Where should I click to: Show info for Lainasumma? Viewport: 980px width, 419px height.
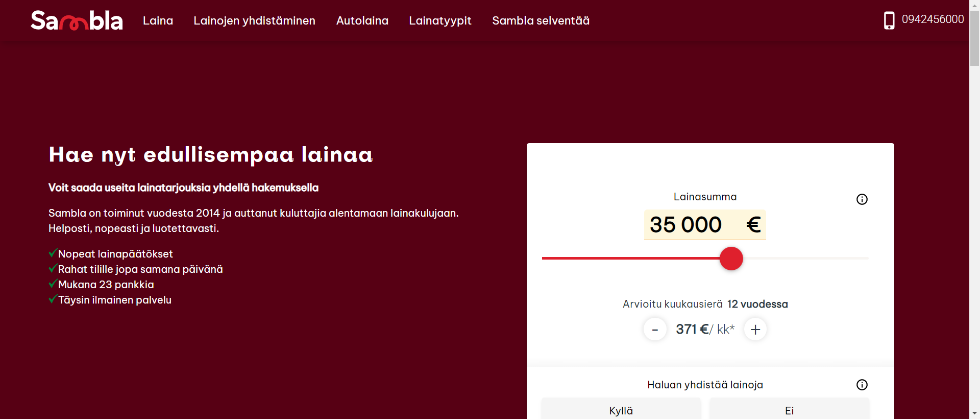pyautogui.click(x=862, y=199)
